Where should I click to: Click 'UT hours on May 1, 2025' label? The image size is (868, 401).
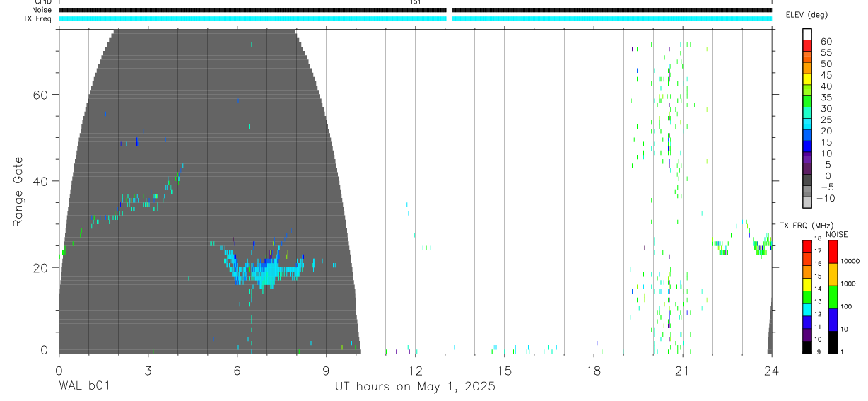[x=415, y=387]
